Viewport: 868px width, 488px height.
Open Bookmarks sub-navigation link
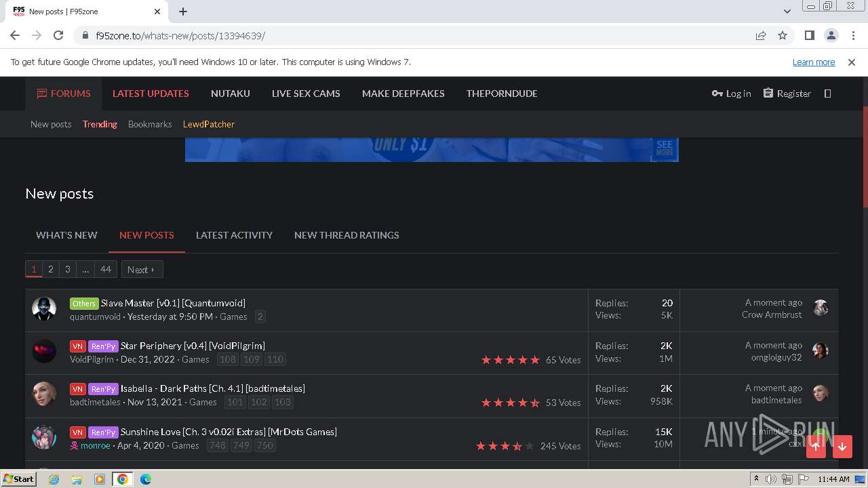pos(150,124)
